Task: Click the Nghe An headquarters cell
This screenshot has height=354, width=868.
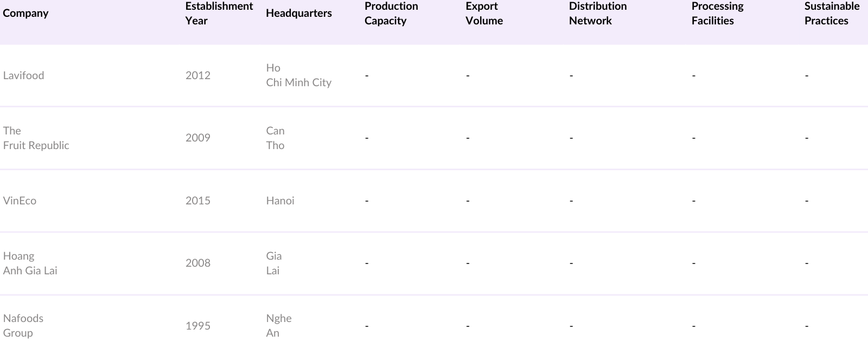Action: click(278, 325)
